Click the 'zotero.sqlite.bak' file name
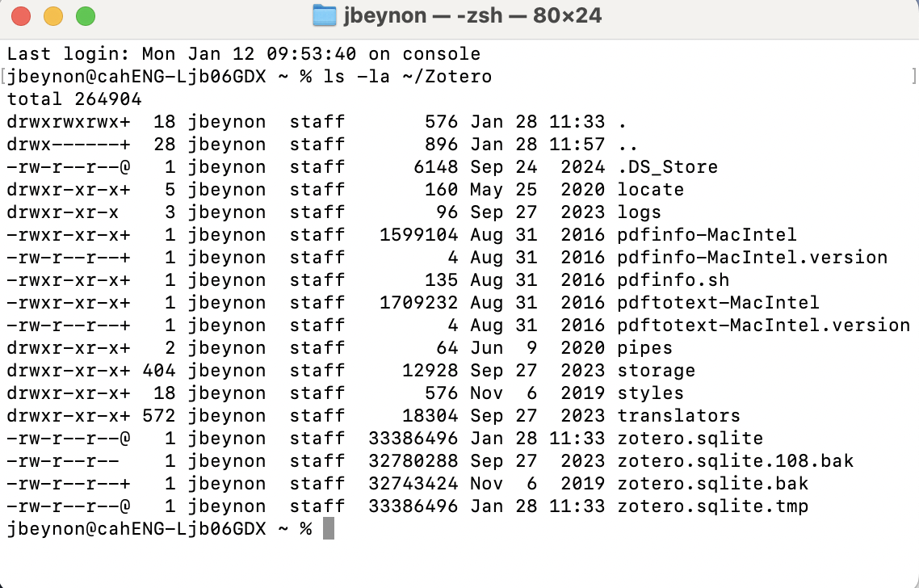Screen dimensions: 919x588 [713, 484]
